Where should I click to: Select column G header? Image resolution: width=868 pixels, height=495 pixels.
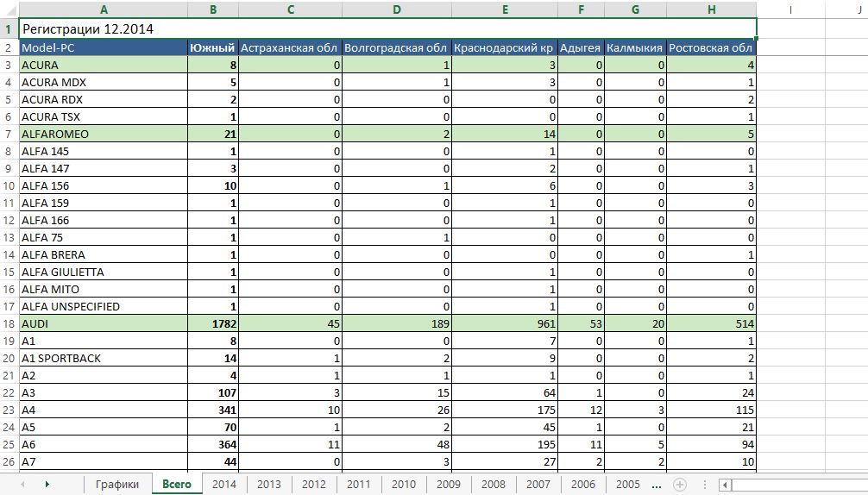point(636,9)
